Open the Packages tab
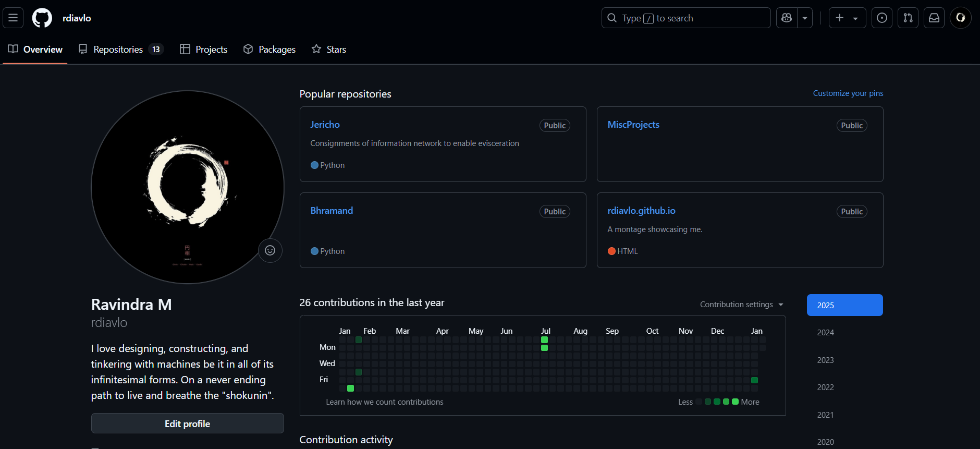Viewport: 980px width, 449px height. tap(269, 50)
